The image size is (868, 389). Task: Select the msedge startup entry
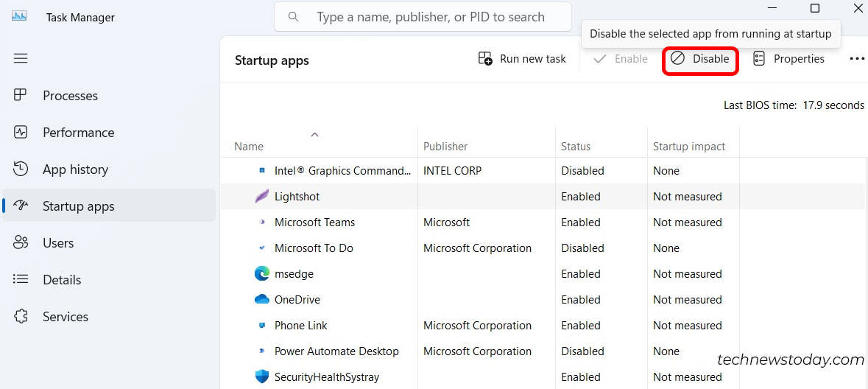(x=294, y=274)
